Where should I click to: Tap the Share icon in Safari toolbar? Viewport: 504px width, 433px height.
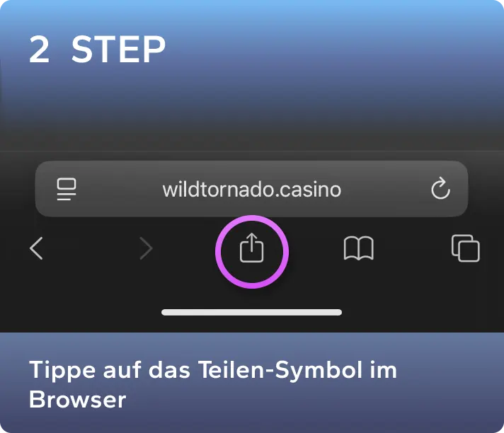252,248
